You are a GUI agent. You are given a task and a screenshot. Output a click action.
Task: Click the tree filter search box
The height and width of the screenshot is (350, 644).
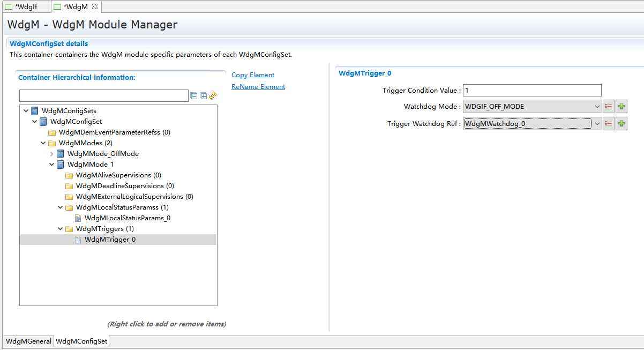104,96
